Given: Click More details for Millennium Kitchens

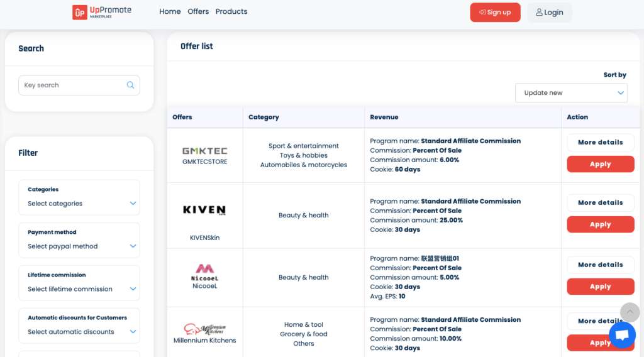Looking at the screenshot, I should click(600, 321).
